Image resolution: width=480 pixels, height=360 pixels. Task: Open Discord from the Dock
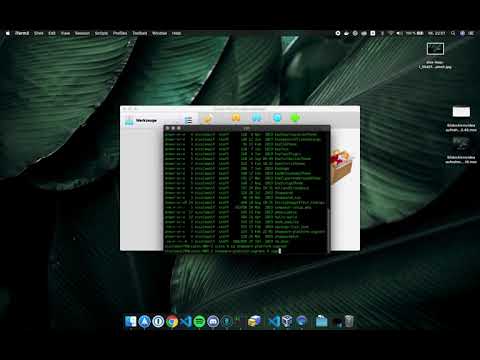[213, 321]
